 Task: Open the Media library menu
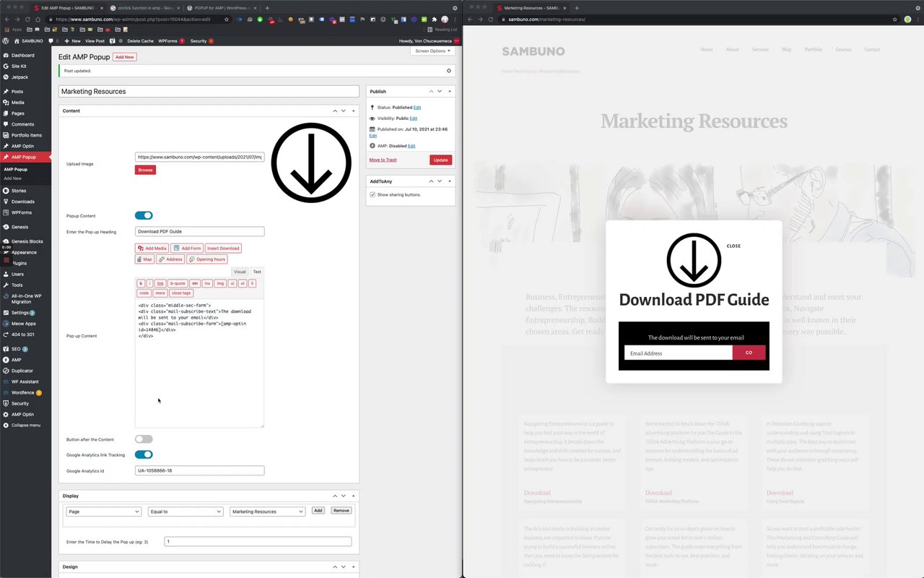pyautogui.click(x=17, y=103)
